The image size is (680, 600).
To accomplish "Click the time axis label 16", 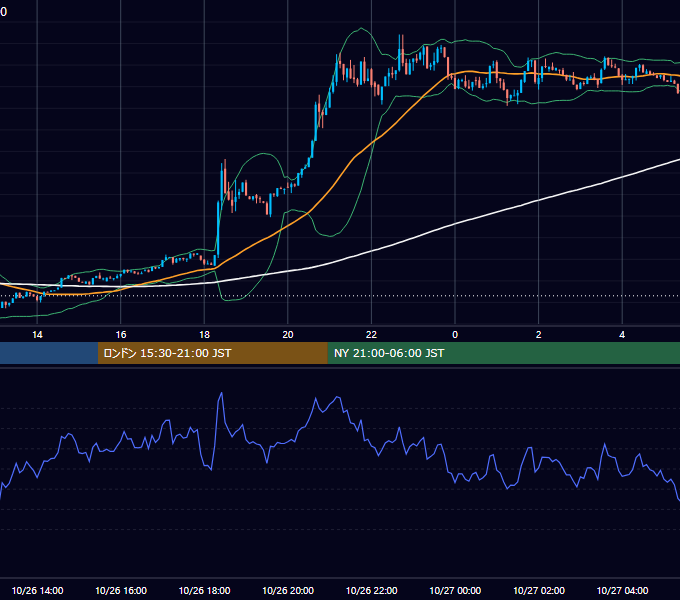I will (x=121, y=335).
